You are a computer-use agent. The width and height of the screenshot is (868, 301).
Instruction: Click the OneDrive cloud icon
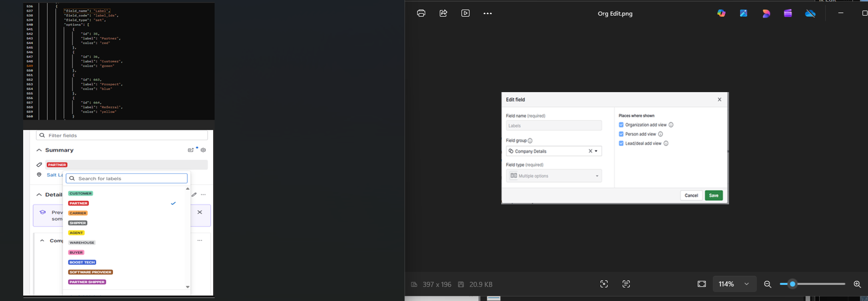click(x=810, y=14)
